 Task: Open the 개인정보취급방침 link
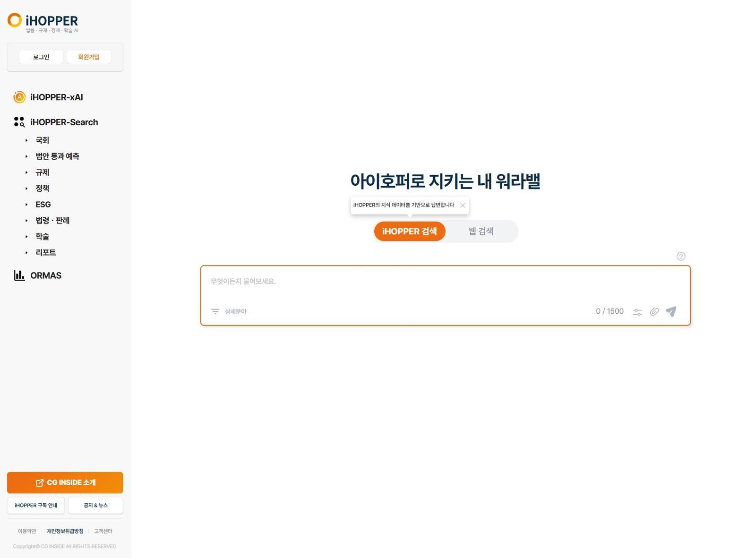point(65,532)
